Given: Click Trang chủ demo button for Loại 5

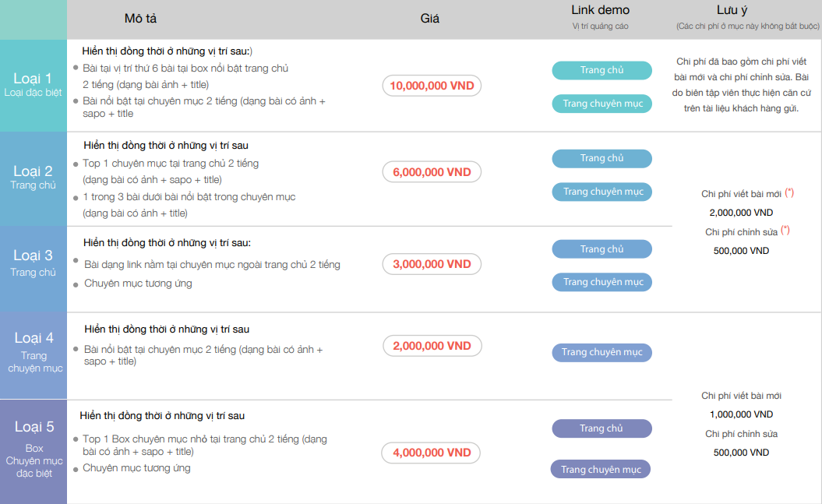Looking at the screenshot, I should (602, 428).
